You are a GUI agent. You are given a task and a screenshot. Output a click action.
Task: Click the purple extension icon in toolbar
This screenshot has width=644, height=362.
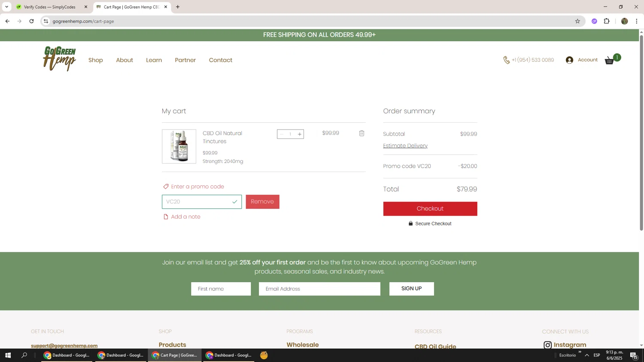(594, 21)
